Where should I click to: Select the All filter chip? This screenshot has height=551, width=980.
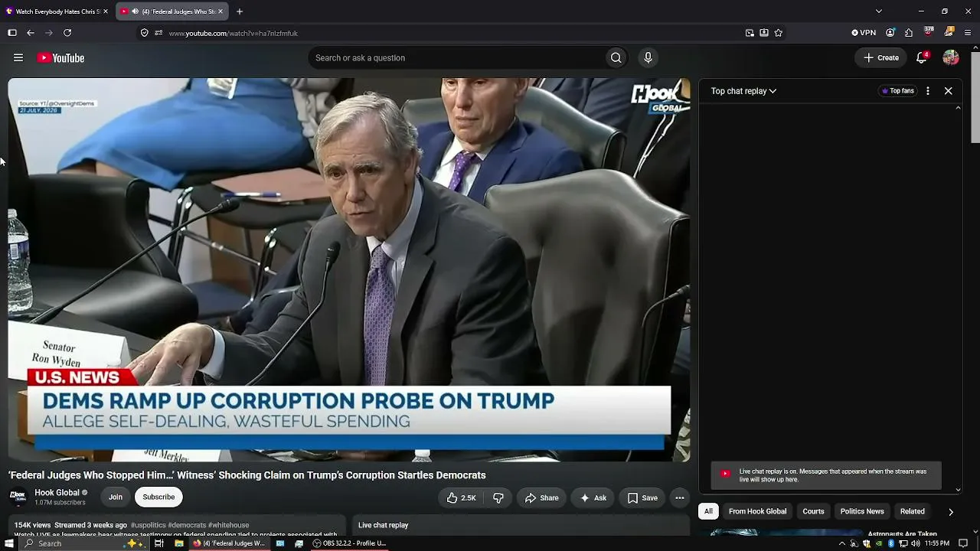click(708, 512)
